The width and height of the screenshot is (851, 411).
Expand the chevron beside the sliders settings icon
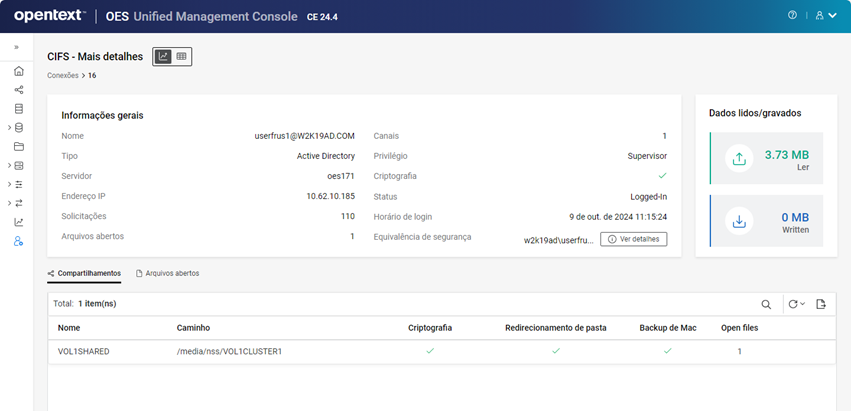tap(9, 184)
